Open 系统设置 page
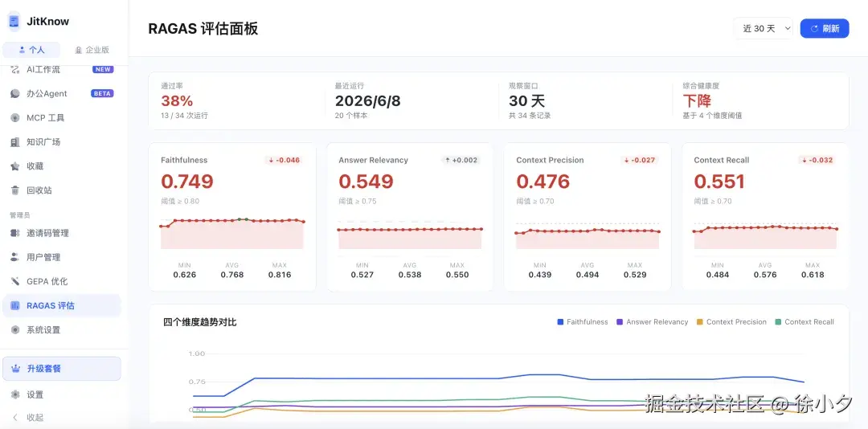 coord(62,330)
